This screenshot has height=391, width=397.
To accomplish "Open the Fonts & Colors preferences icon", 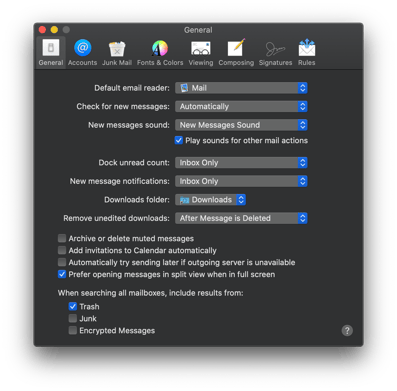I will pyautogui.click(x=160, y=52).
